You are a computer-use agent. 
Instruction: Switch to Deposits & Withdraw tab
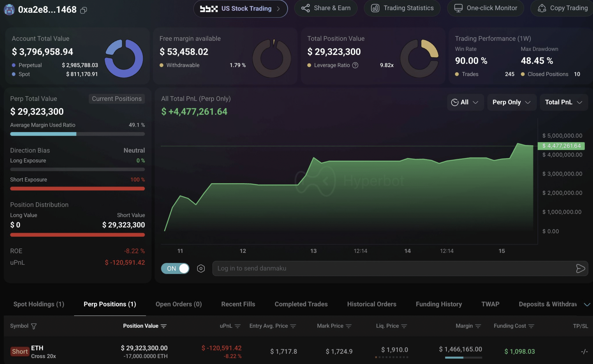coord(548,304)
